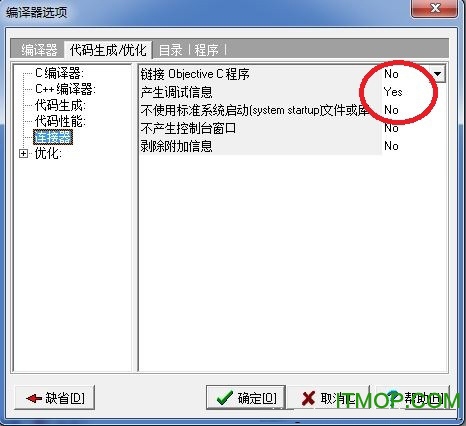Click the green checkmark icon on 确定

pos(225,398)
